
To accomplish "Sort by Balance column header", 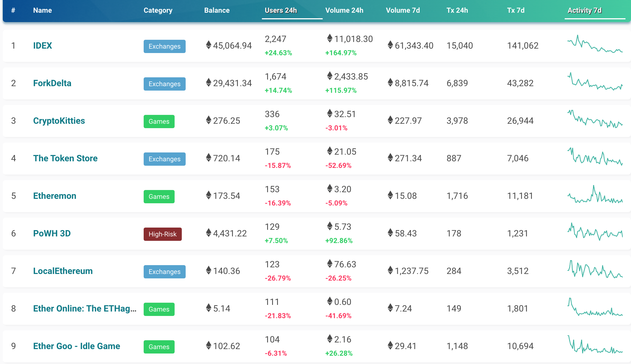I will tap(217, 10).
